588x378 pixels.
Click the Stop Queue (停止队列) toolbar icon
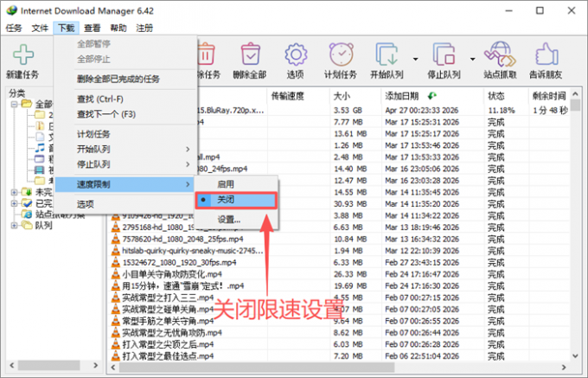[x=444, y=54]
